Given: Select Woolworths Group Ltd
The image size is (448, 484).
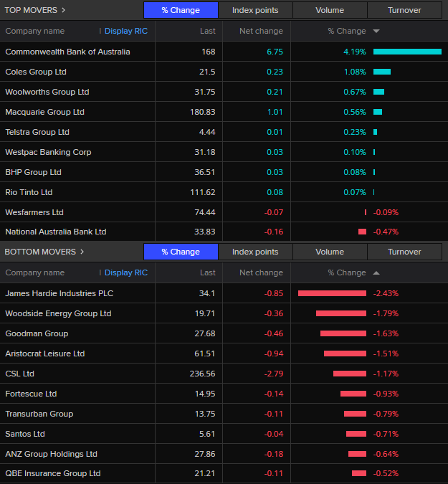Looking at the screenshot, I should click(47, 92).
